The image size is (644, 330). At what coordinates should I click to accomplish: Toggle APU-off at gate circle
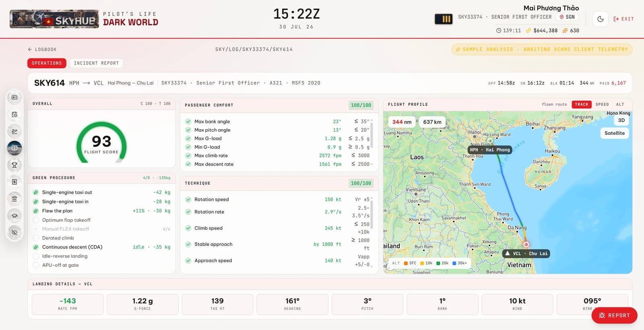36,265
